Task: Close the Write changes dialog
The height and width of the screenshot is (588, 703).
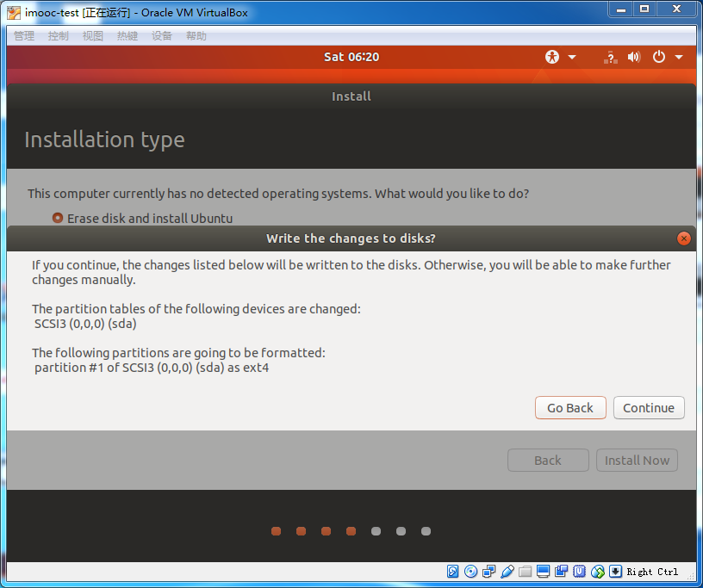Action: pyautogui.click(x=683, y=238)
